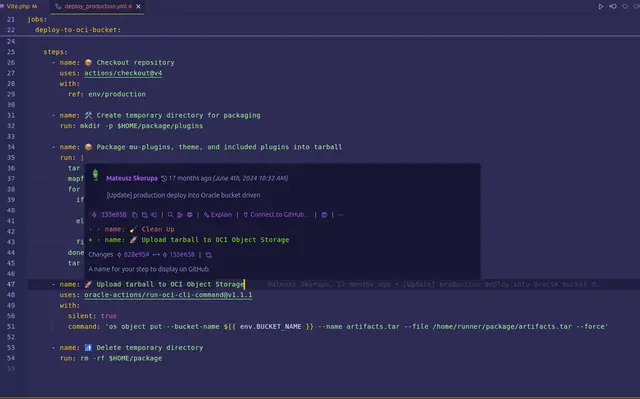Select the deploy_production.yml tab
Viewport: 640px width, 399px height.
click(x=98, y=7)
